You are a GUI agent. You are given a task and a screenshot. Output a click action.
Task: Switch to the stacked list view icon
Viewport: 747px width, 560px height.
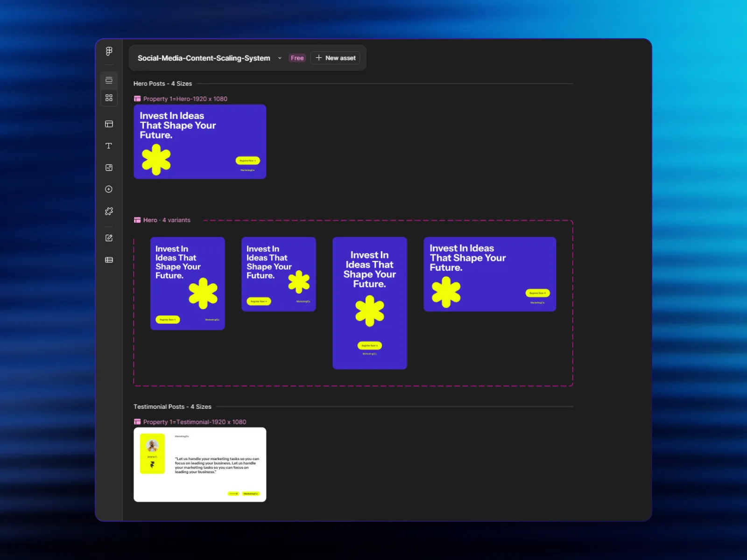[109, 80]
